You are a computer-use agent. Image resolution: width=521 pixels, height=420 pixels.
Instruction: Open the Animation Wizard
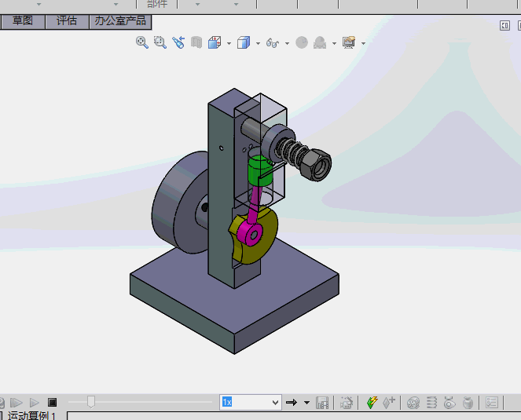(347, 403)
